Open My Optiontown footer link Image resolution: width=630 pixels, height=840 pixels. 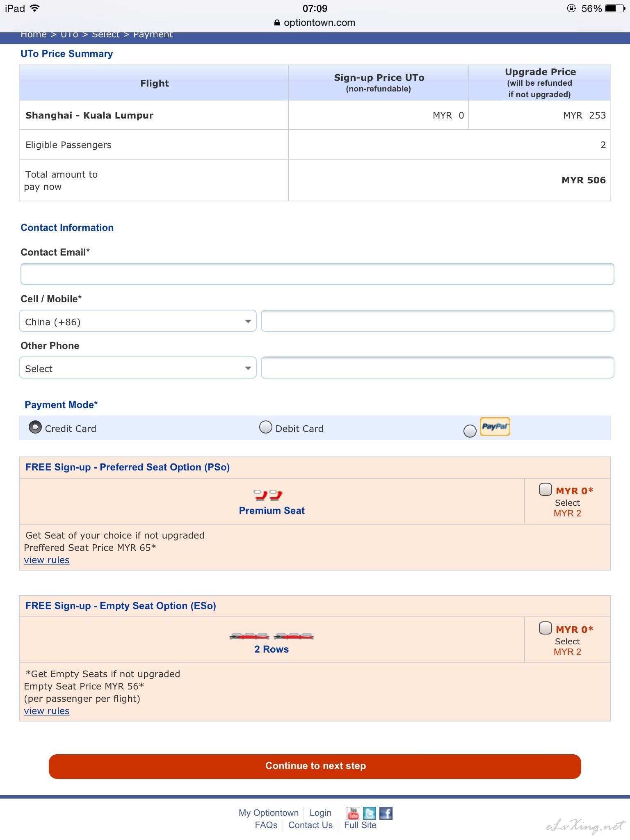269,813
